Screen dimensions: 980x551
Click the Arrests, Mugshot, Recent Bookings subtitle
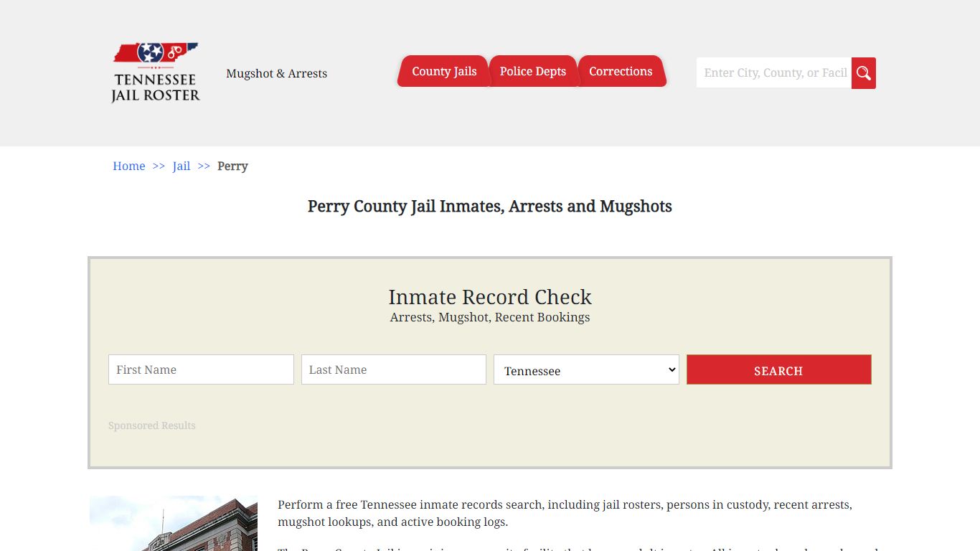pos(490,317)
